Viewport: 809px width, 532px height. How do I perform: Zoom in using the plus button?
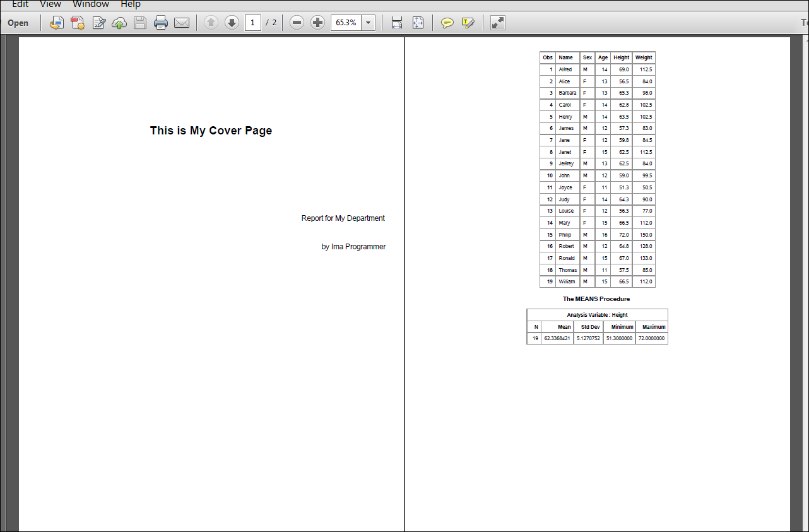(318, 23)
